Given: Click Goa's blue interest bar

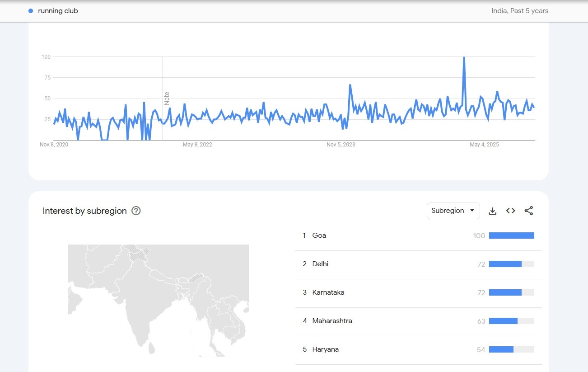Looking at the screenshot, I should click(x=511, y=235).
